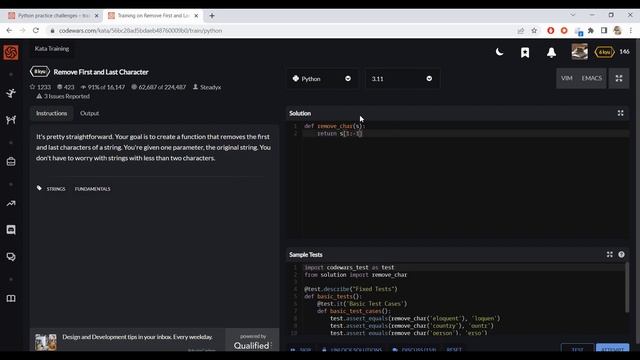The width and height of the screenshot is (640, 360).
Task: Toggle fullscreen mode next to EMACS
Action: (x=619, y=78)
